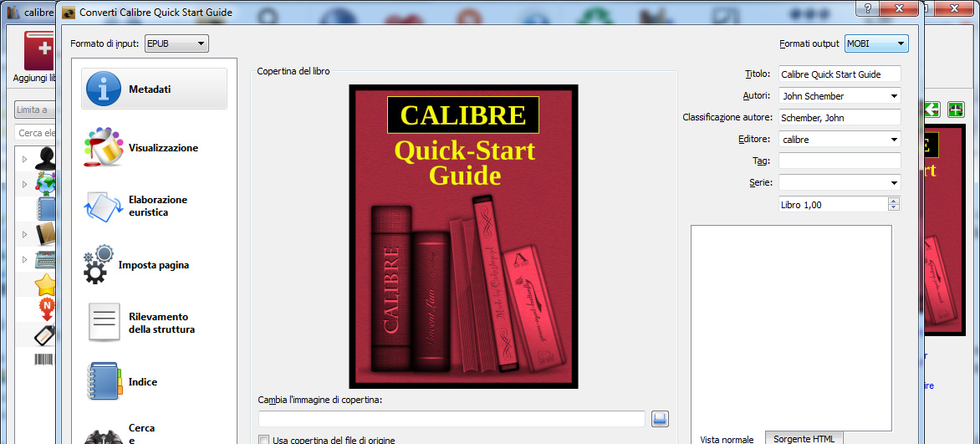Click the cover image path field
The image size is (980, 444).
tap(452, 419)
